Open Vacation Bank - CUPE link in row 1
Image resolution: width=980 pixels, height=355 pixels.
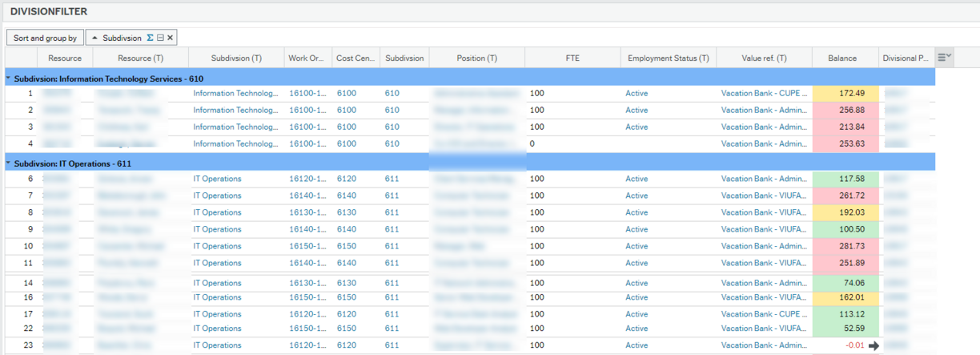click(765, 94)
